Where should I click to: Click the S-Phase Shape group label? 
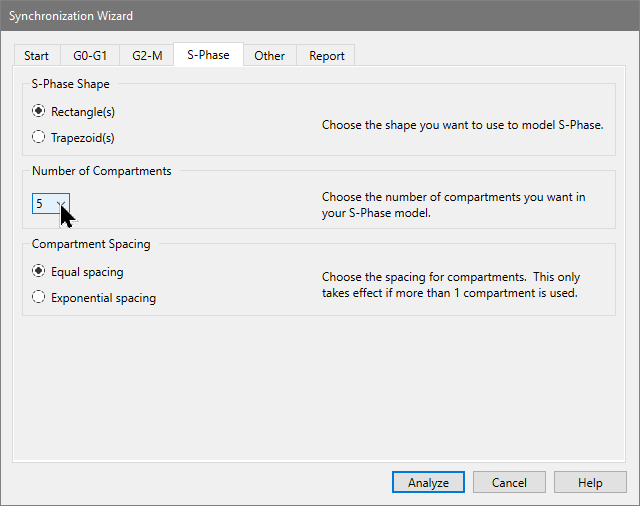(71, 84)
